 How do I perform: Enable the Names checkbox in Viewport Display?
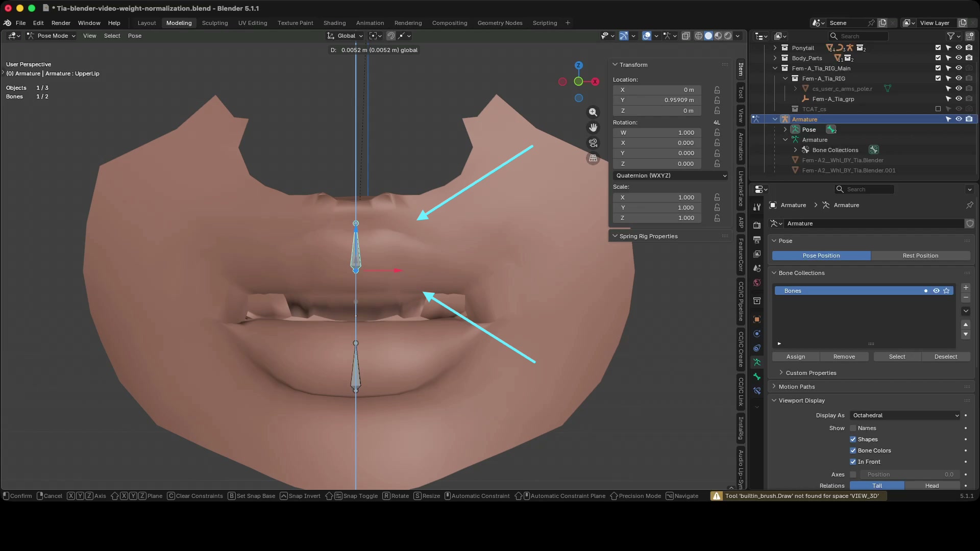tap(853, 428)
